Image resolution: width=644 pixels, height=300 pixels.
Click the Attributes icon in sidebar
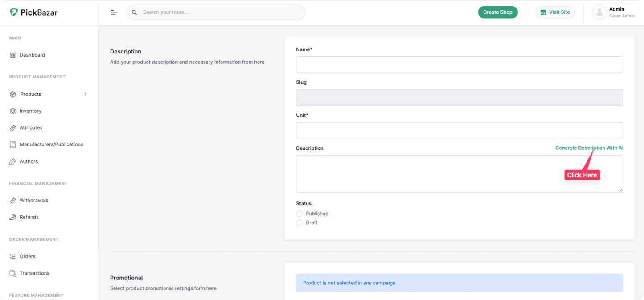click(12, 128)
